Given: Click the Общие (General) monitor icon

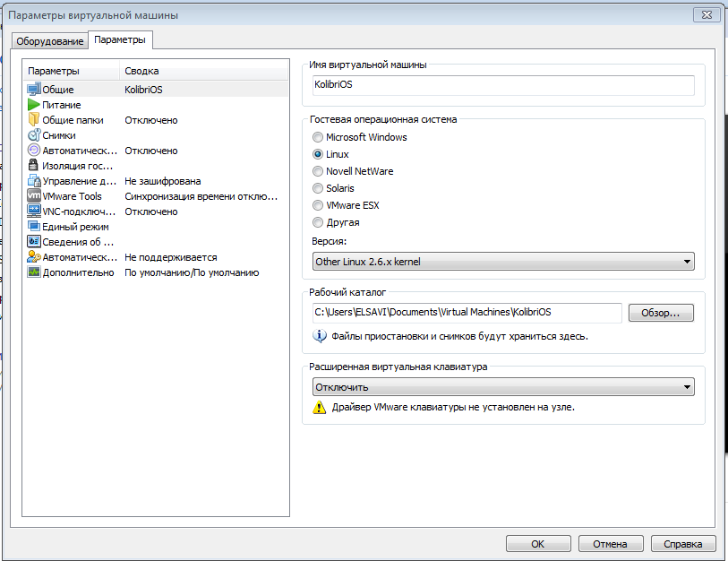Looking at the screenshot, I should click(x=34, y=90).
